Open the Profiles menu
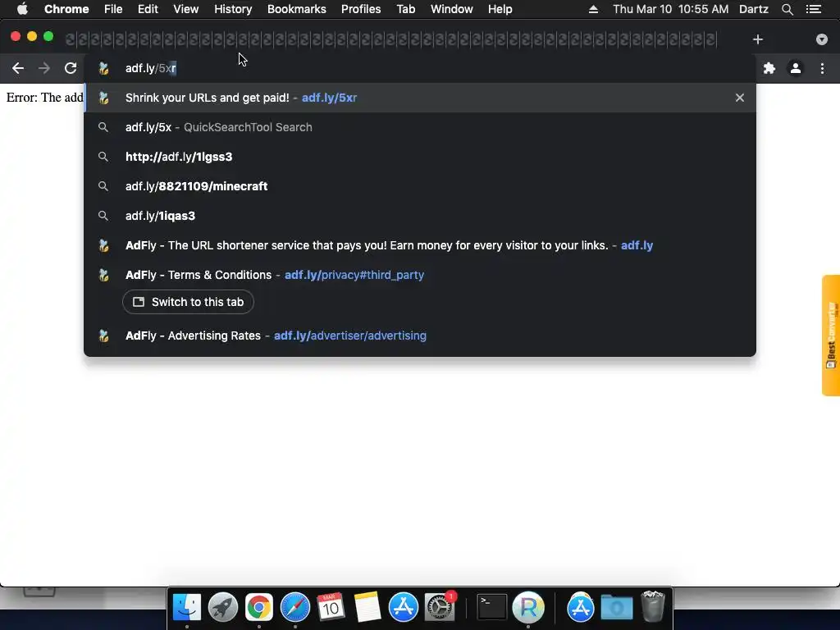 [361, 9]
